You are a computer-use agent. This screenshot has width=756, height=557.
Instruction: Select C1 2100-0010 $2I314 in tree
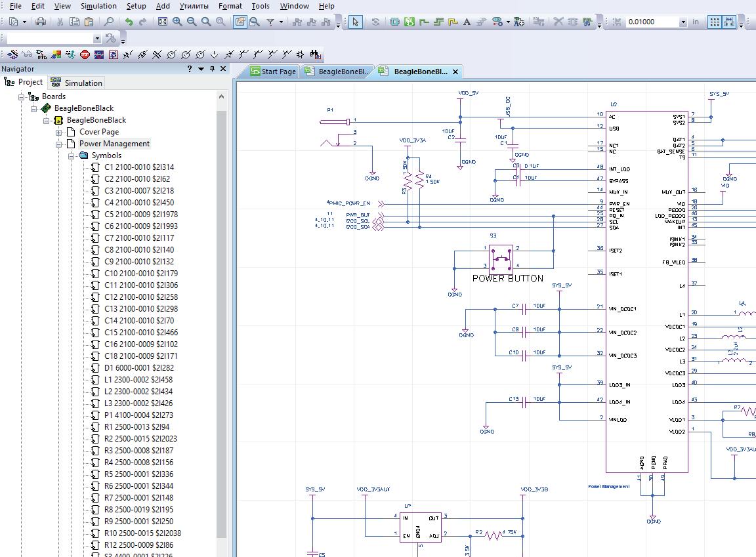139,167
